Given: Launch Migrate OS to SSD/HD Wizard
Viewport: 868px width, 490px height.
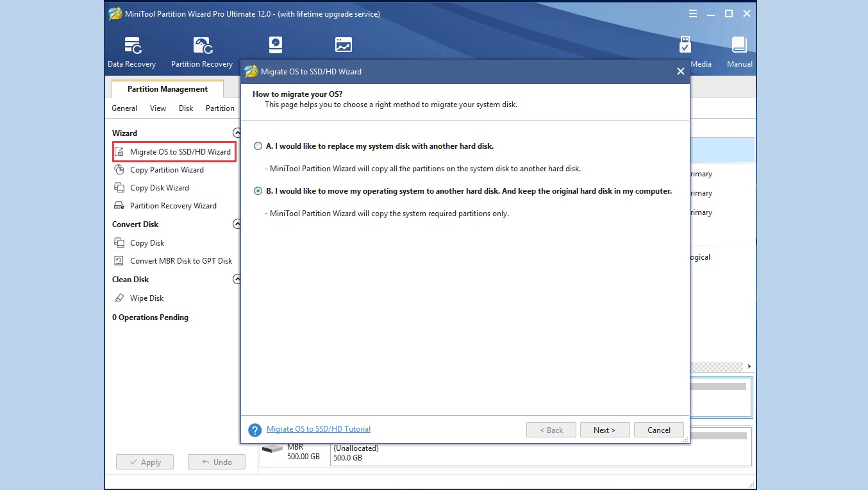Looking at the screenshot, I should [180, 152].
